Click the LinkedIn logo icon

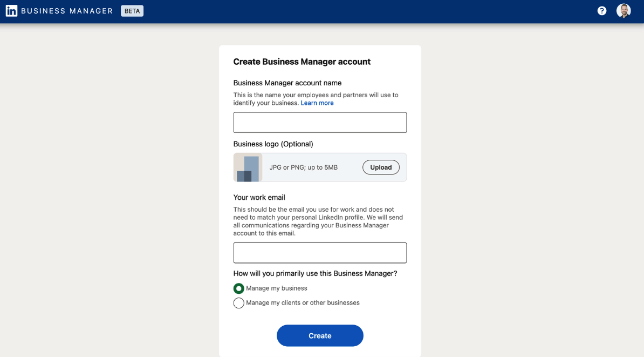tap(11, 11)
